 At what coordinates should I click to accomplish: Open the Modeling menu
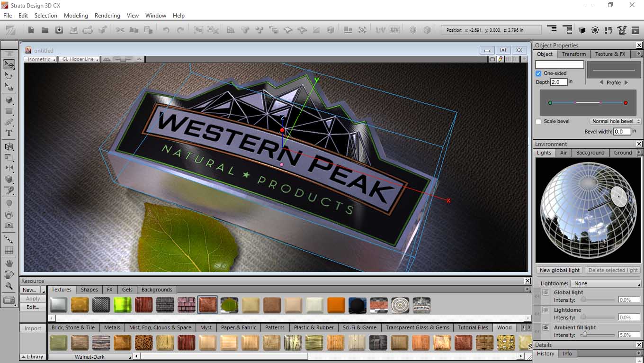(76, 16)
